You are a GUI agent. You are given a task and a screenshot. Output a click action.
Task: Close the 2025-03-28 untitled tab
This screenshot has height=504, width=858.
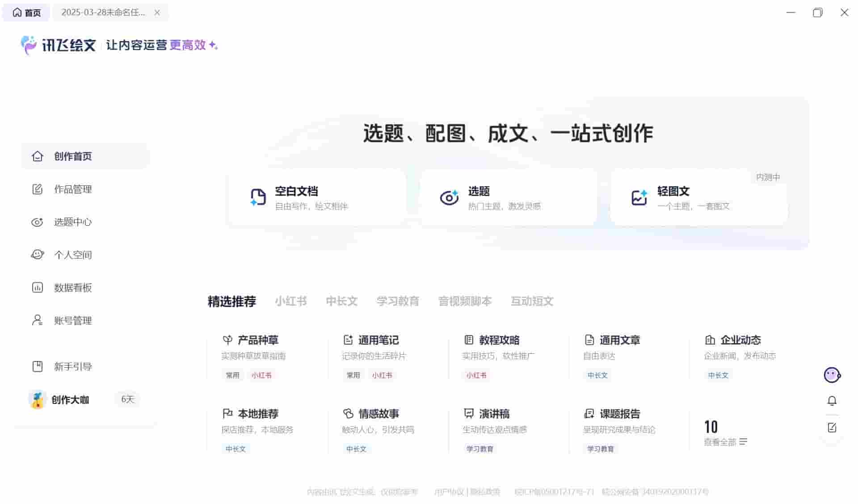click(157, 13)
